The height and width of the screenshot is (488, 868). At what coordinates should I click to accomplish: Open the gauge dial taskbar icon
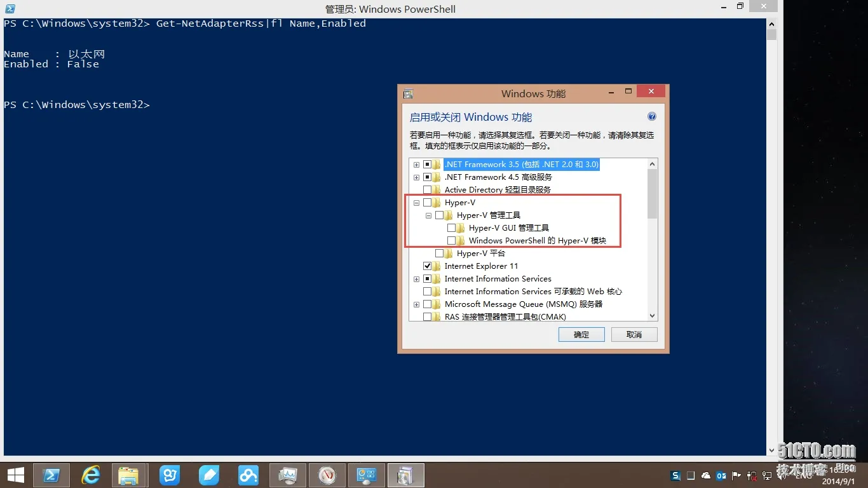click(x=327, y=475)
